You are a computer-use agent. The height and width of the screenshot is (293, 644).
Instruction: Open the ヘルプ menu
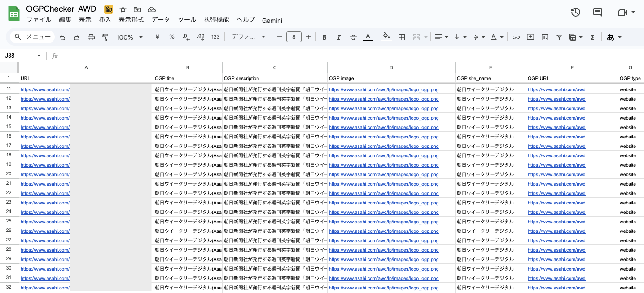245,20
